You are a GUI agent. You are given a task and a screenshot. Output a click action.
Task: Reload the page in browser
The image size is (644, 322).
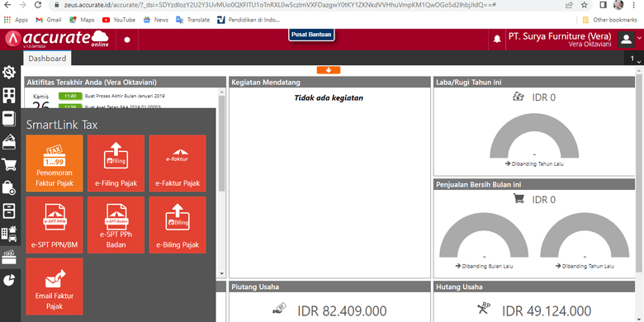38,5
